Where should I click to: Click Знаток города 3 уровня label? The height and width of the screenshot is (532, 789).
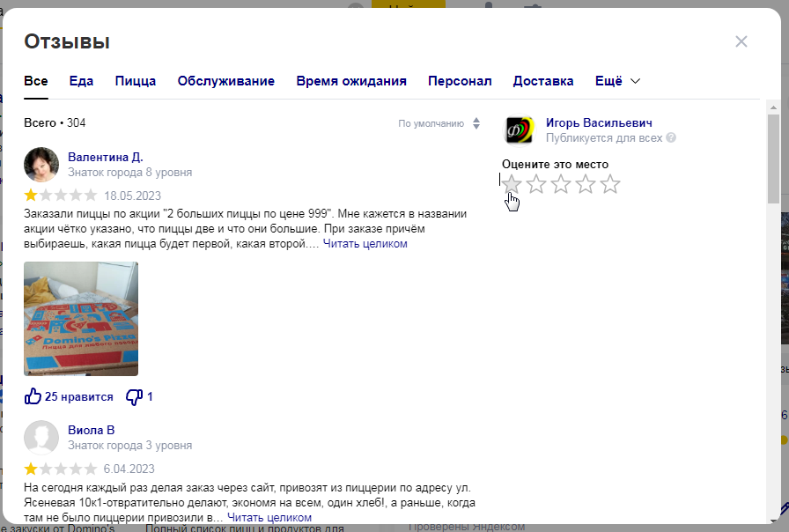[129, 446]
